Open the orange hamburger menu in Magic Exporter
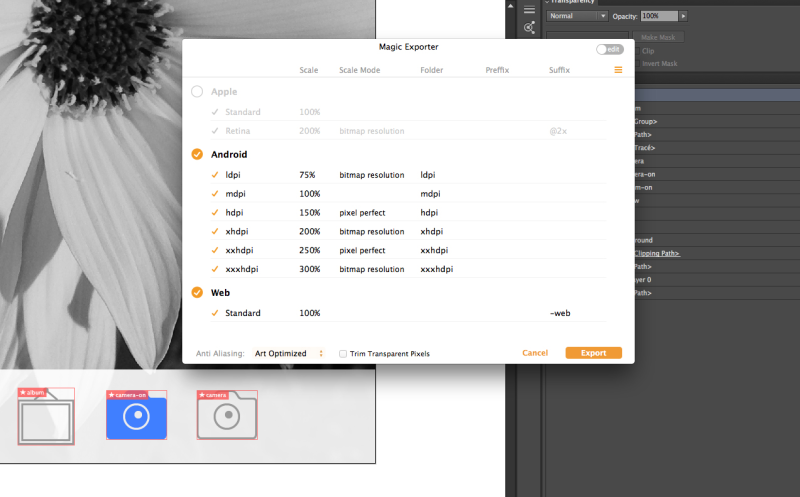Viewport: 800px width, 497px height. point(618,70)
